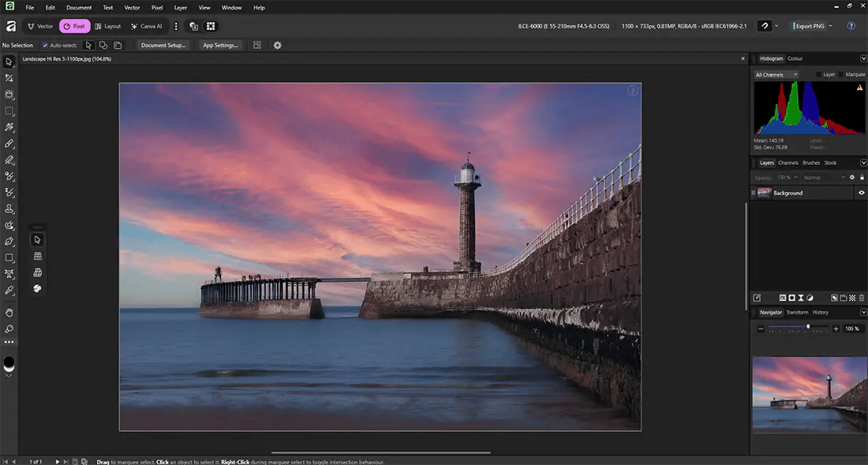Open the help question mark icon
Viewport: 868px width, 465px height.
click(x=851, y=26)
